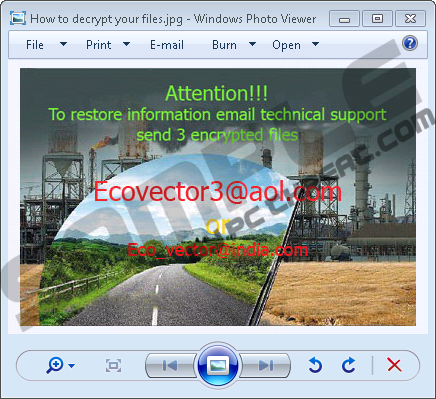Image resolution: width=436 pixels, height=399 pixels.
Task: Rotate the image clockwise
Action: 349,365
